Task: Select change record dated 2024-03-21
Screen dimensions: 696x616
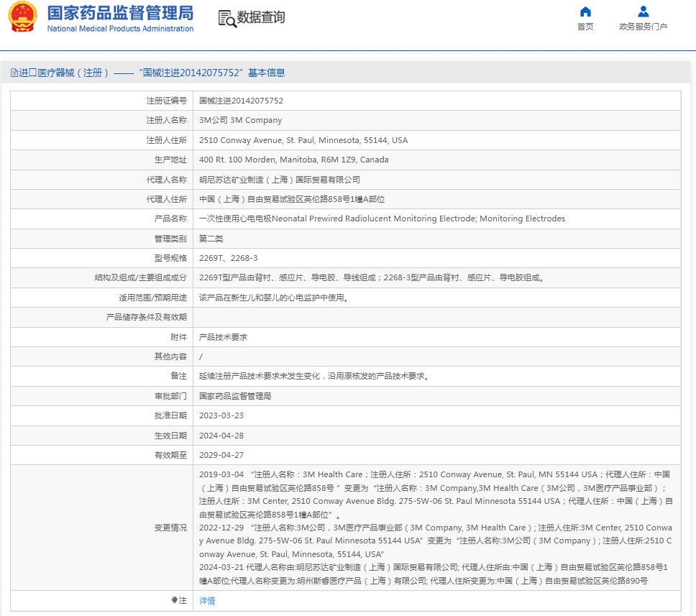Action: [x=434, y=574]
